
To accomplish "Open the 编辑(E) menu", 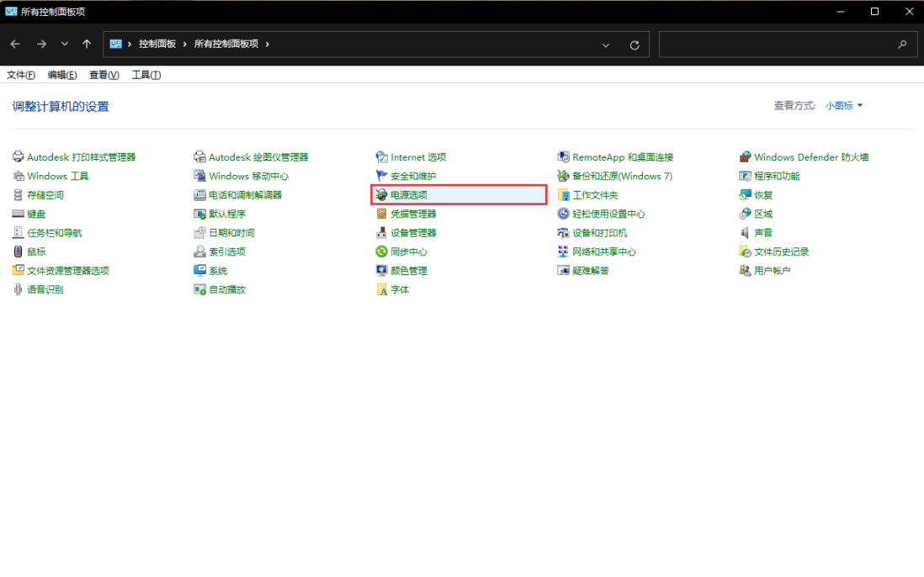I will [x=62, y=75].
